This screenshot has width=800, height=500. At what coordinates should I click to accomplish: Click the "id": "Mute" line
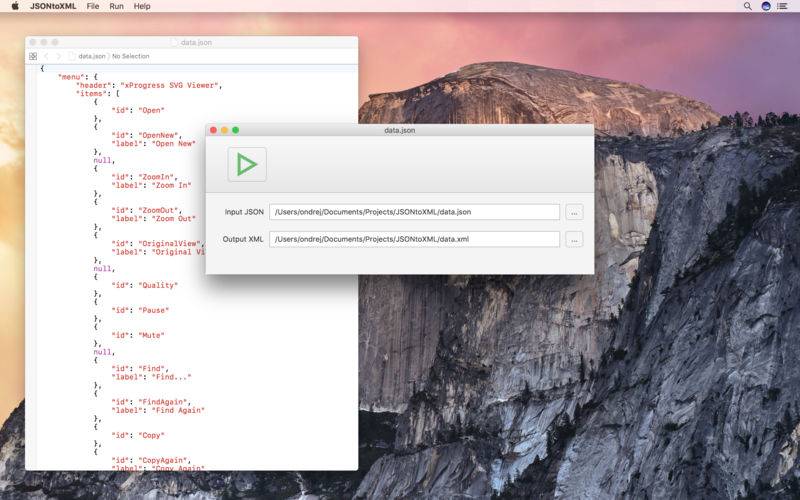(138, 335)
